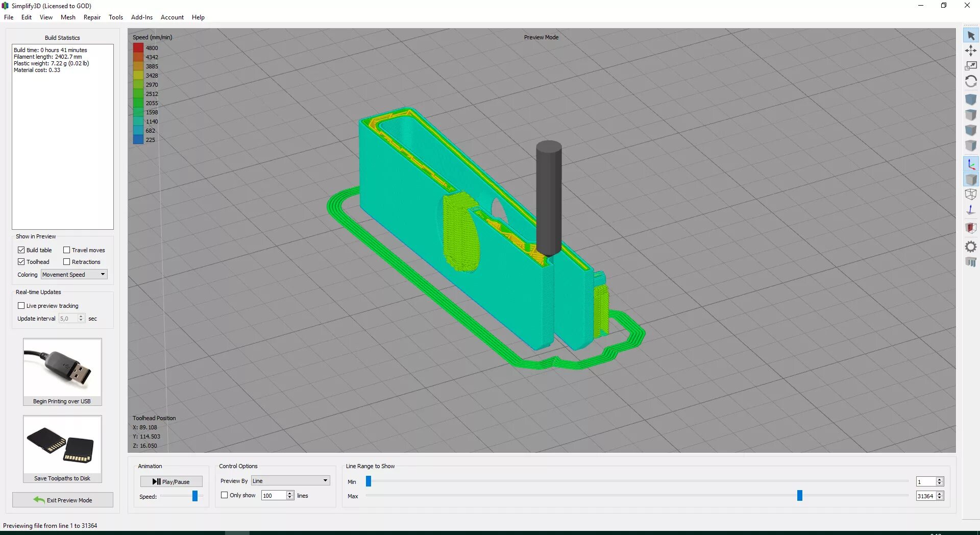Select the normal selection arrow tool
980x535 pixels.
click(x=971, y=36)
